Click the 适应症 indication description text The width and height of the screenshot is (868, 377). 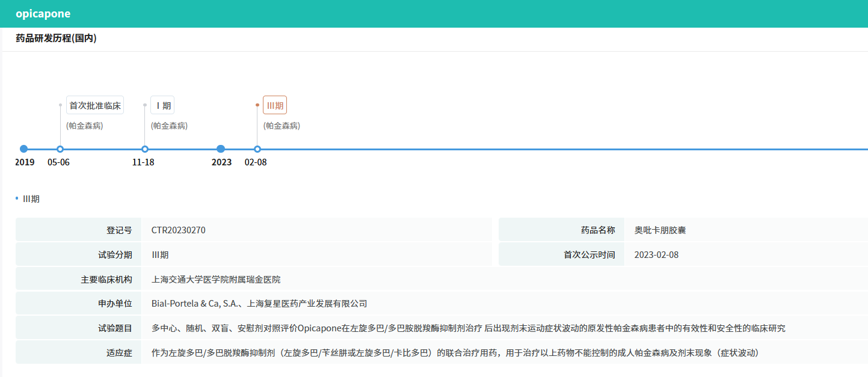tap(455, 352)
